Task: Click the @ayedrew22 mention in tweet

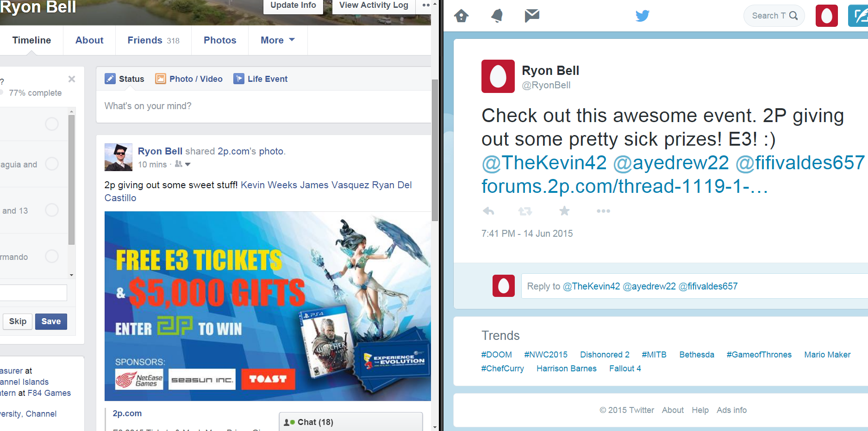Action: click(671, 163)
